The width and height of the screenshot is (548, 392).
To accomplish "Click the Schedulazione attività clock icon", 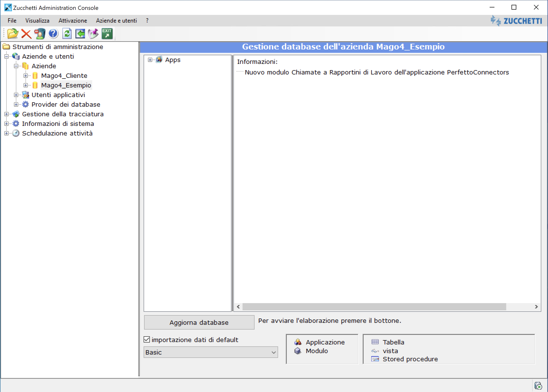I will tap(16, 133).
